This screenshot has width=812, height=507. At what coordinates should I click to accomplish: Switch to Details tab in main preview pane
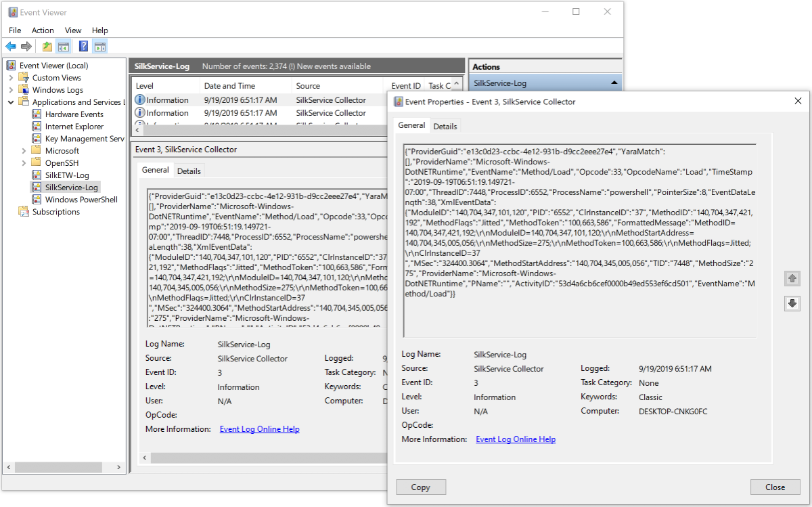click(x=189, y=171)
